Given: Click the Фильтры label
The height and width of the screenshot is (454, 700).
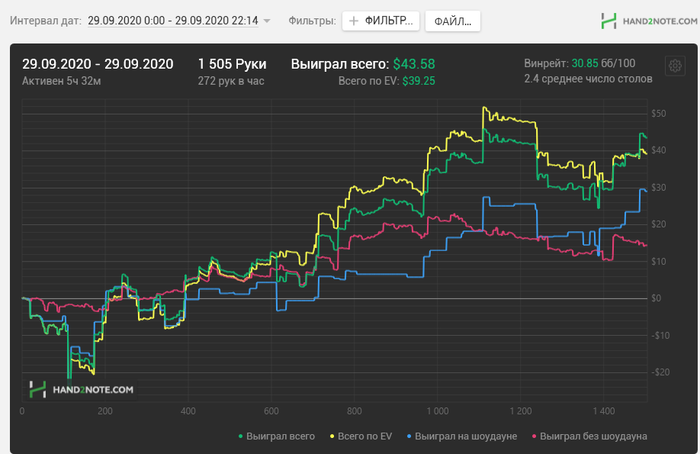Looking at the screenshot, I should (312, 21).
